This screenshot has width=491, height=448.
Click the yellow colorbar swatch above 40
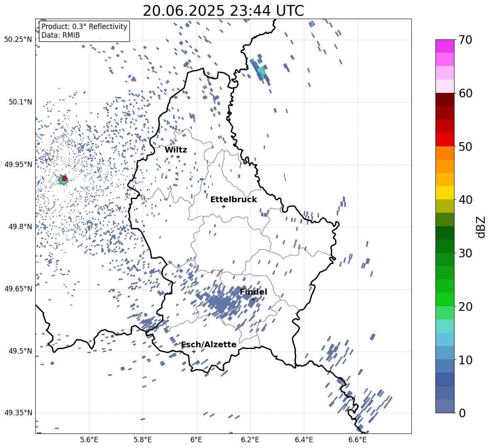pos(445,193)
